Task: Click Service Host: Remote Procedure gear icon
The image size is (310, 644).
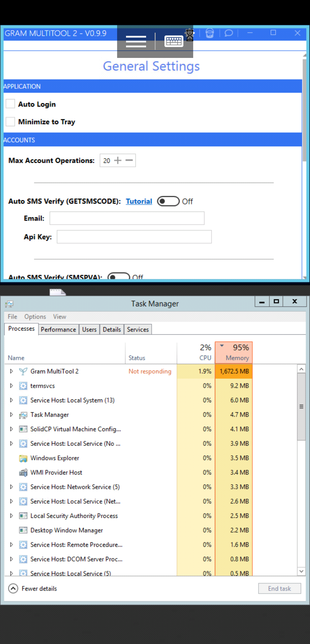Action: click(23, 545)
